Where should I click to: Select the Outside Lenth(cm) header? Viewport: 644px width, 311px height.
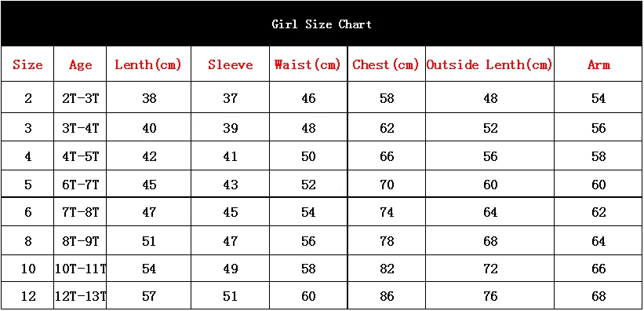pyautogui.click(x=489, y=65)
